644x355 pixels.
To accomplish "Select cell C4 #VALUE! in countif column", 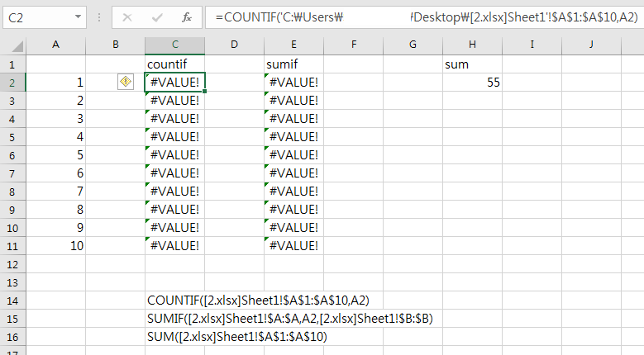I will [175, 118].
